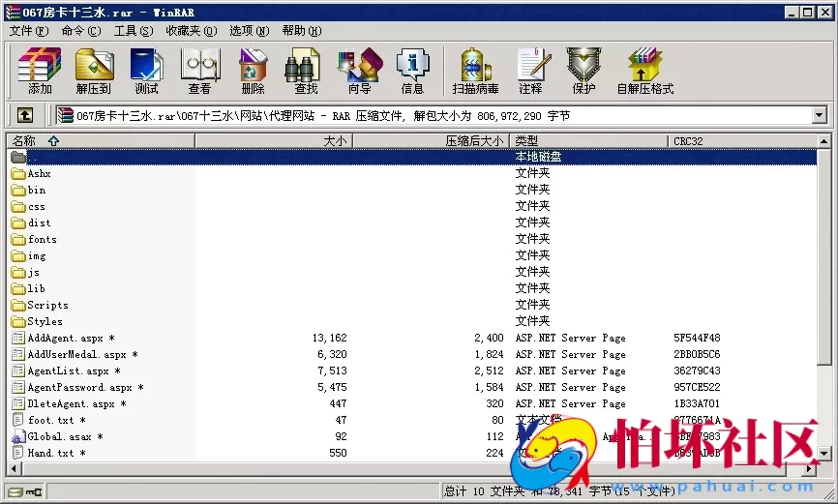This screenshot has width=838, height=504.
Task: Click the 查看 (View) toolbar icon
Action: 200,71
